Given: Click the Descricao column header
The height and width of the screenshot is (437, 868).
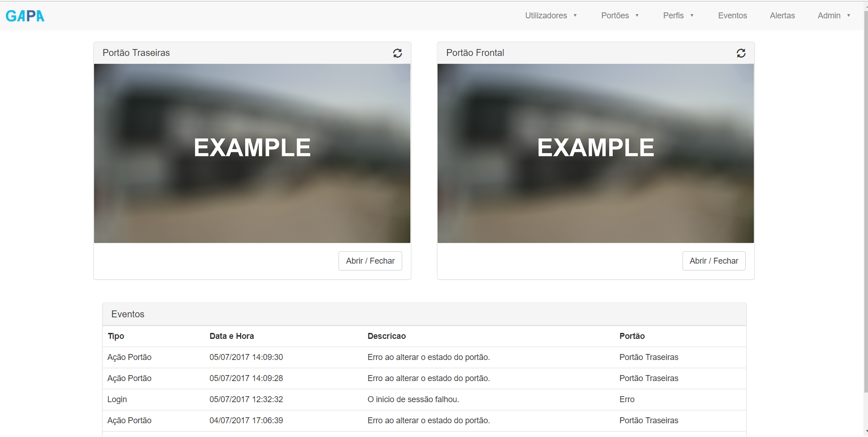Looking at the screenshot, I should [387, 336].
